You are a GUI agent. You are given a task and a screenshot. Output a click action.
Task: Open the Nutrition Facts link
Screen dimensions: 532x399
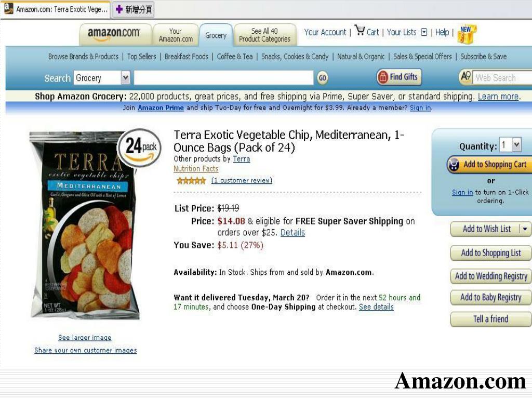click(x=196, y=169)
